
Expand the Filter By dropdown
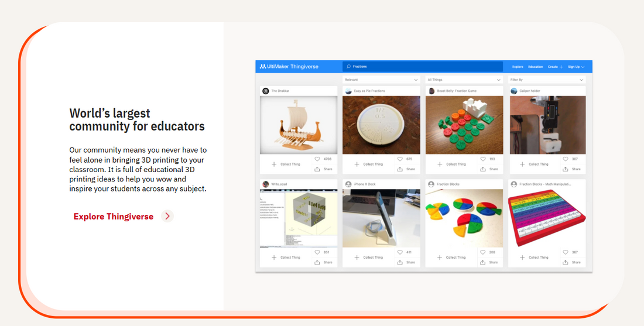[547, 80]
